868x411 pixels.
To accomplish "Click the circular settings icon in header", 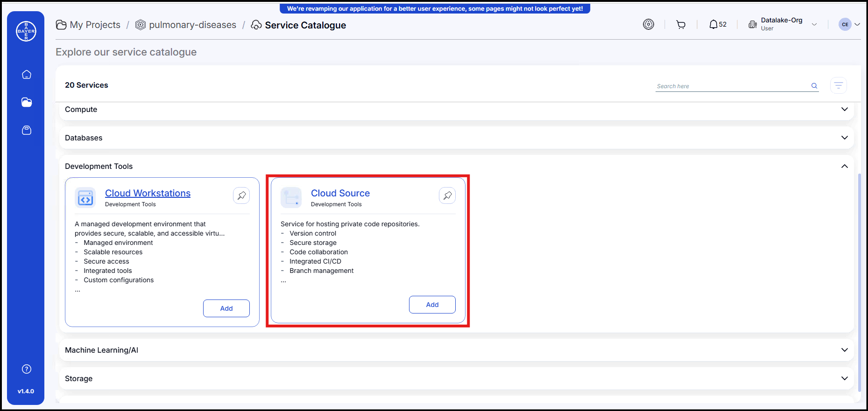I will coord(649,24).
